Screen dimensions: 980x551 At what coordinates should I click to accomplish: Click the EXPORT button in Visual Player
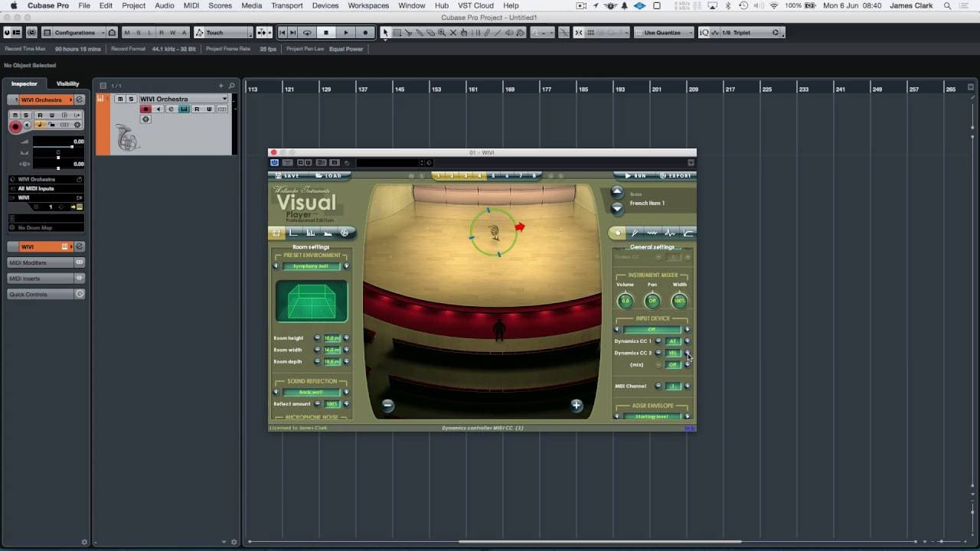click(676, 175)
